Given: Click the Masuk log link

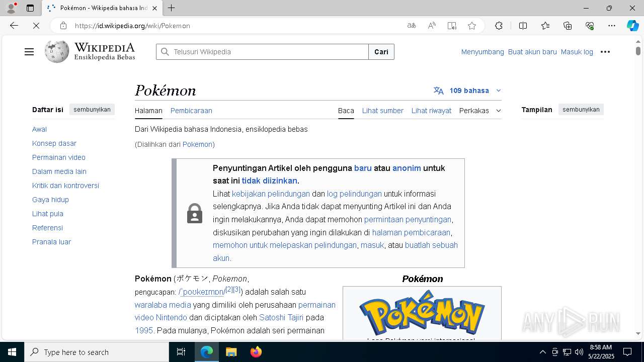Looking at the screenshot, I should coord(577,52).
